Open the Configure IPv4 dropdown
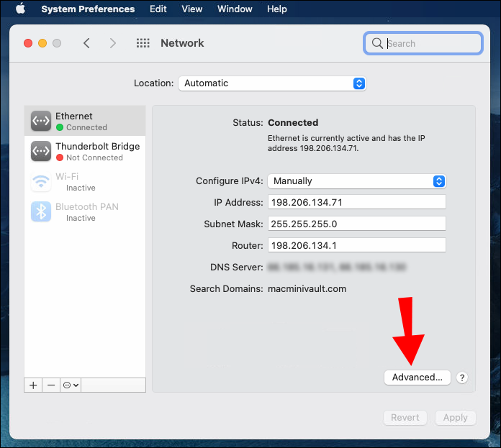 tap(356, 181)
